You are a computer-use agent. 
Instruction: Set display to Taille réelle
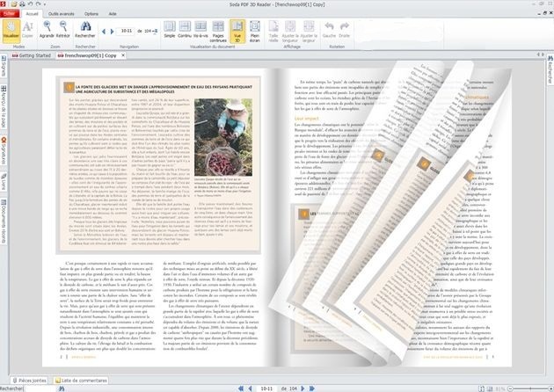(x=273, y=32)
